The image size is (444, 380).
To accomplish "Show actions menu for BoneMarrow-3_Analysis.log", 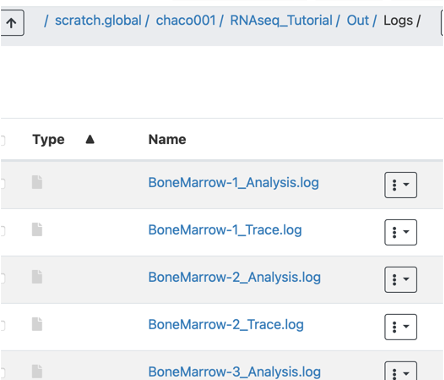I will pyautogui.click(x=400, y=371).
